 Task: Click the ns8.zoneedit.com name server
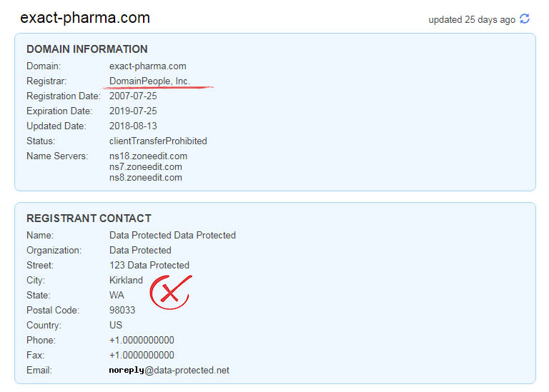145,177
